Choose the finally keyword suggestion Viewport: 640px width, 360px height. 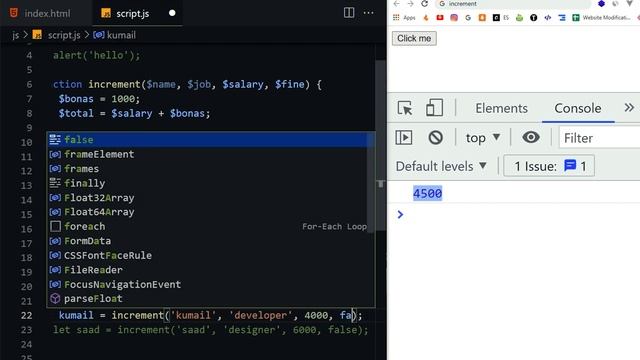coord(207,183)
